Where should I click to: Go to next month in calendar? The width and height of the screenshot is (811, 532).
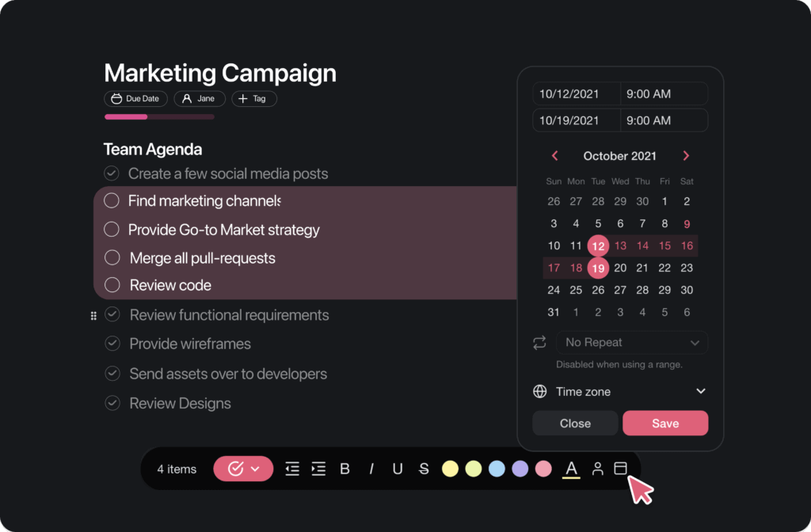pos(686,156)
